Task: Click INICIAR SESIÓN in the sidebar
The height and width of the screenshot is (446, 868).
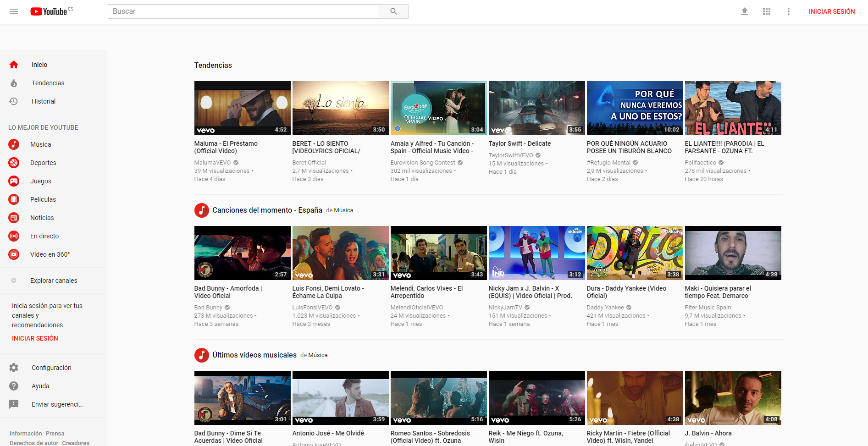Action: [x=35, y=338]
